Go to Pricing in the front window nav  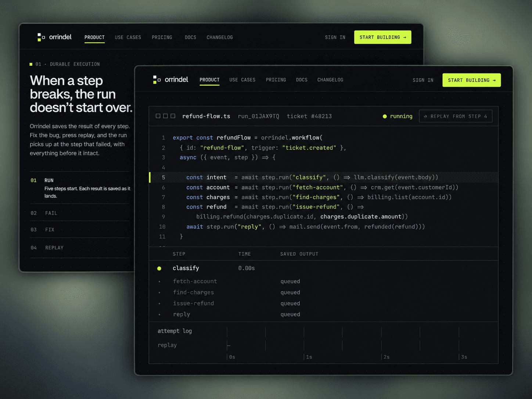(x=276, y=80)
